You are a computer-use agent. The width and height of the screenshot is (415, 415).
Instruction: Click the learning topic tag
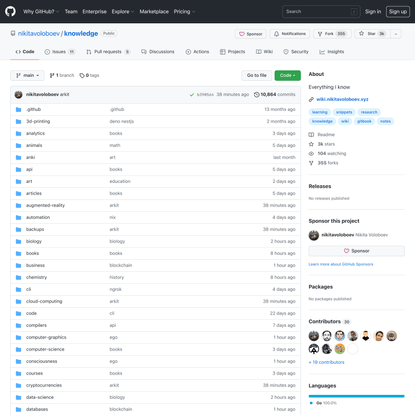pyautogui.click(x=320, y=112)
